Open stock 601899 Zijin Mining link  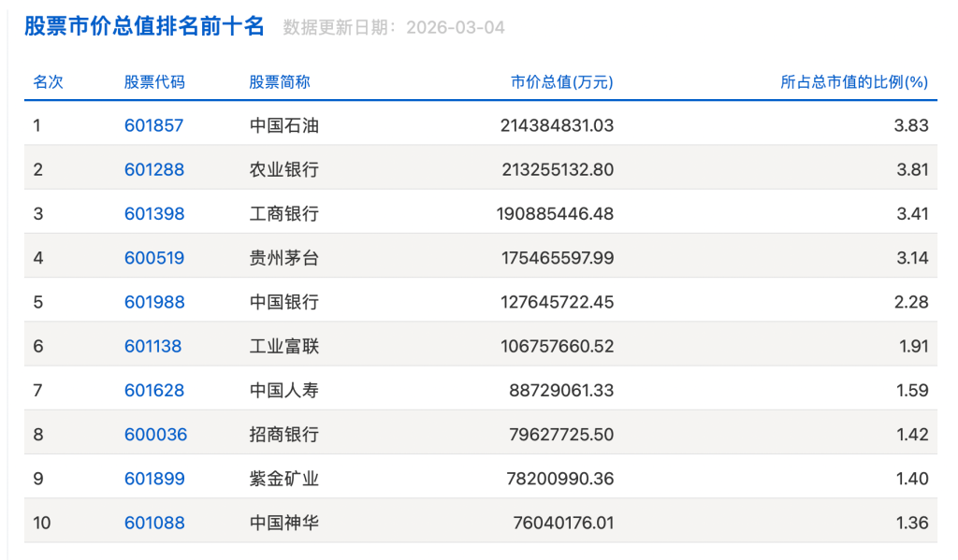pyautogui.click(x=154, y=478)
